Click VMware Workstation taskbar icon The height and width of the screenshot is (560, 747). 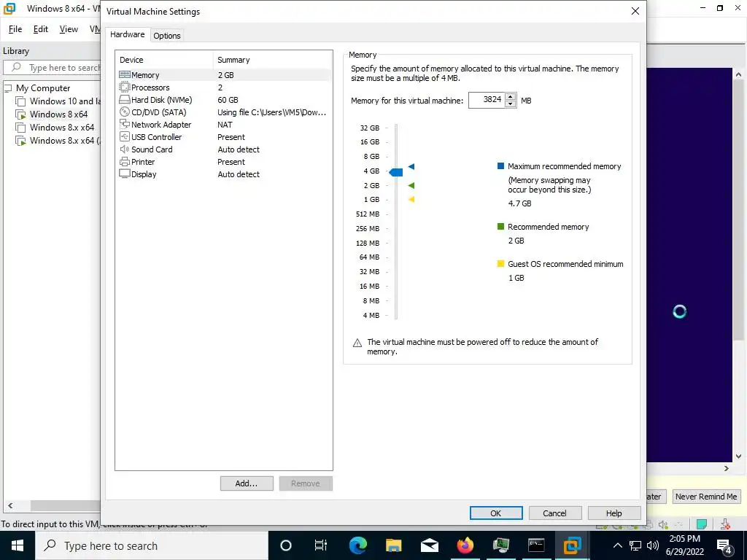pos(572,545)
